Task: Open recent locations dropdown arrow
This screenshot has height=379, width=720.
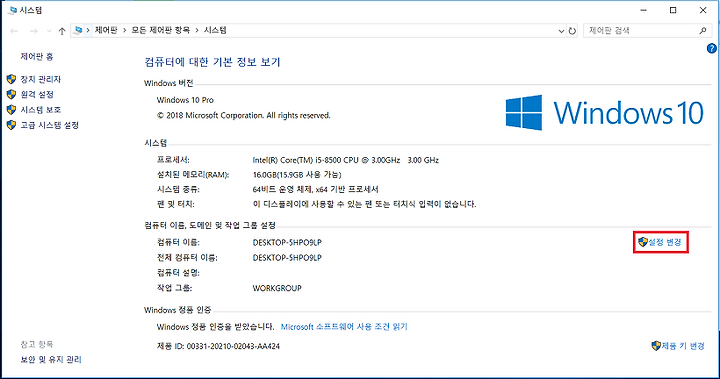Action: point(49,31)
